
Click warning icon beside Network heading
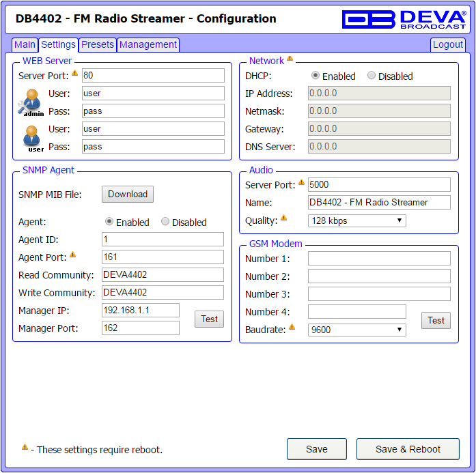(290, 58)
